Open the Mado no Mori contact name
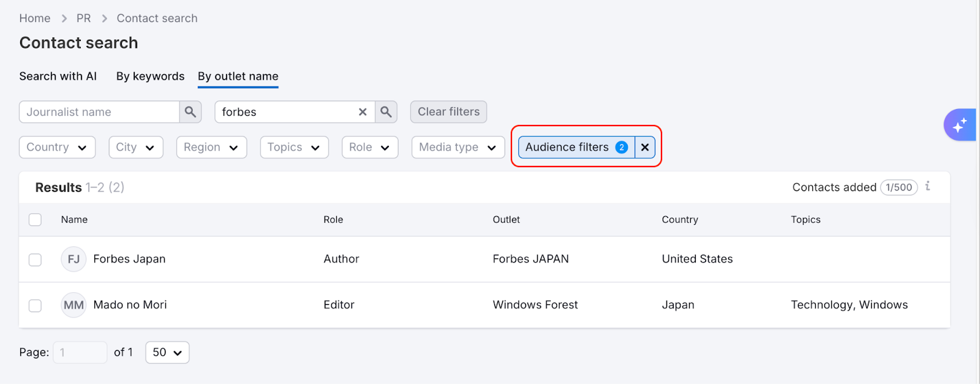The image size is (980, 384). pos(130,305)
